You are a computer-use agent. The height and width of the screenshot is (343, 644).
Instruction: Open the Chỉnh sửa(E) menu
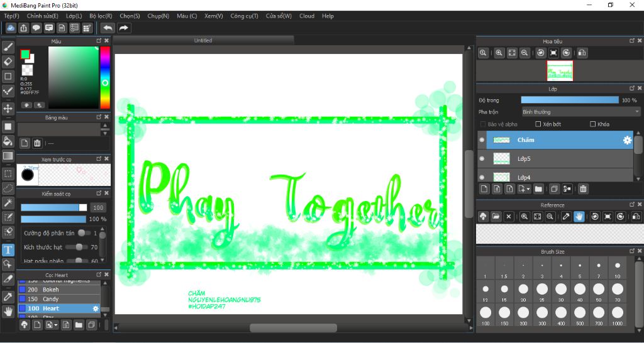pos(42,16)
